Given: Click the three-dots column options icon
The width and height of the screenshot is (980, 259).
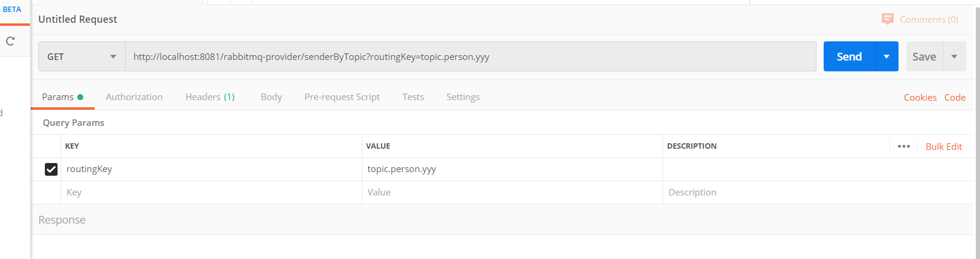Looking at the screenshot, I should [903, 146].
